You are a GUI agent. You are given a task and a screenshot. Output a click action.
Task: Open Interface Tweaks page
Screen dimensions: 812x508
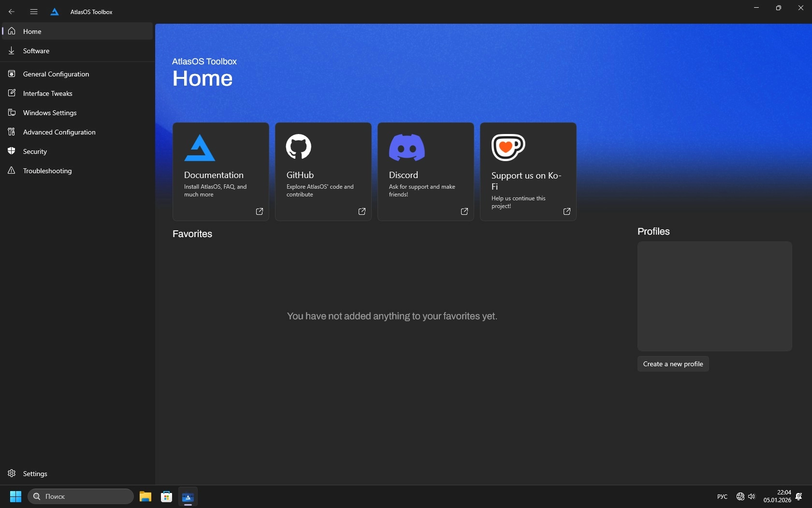pyautogui.click(x=77, y=93)
